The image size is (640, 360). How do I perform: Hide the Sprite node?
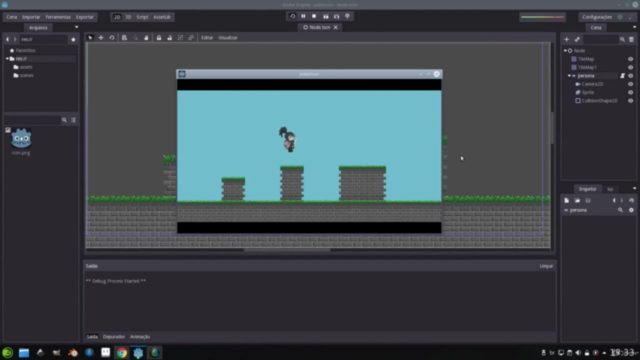point(631,92)
